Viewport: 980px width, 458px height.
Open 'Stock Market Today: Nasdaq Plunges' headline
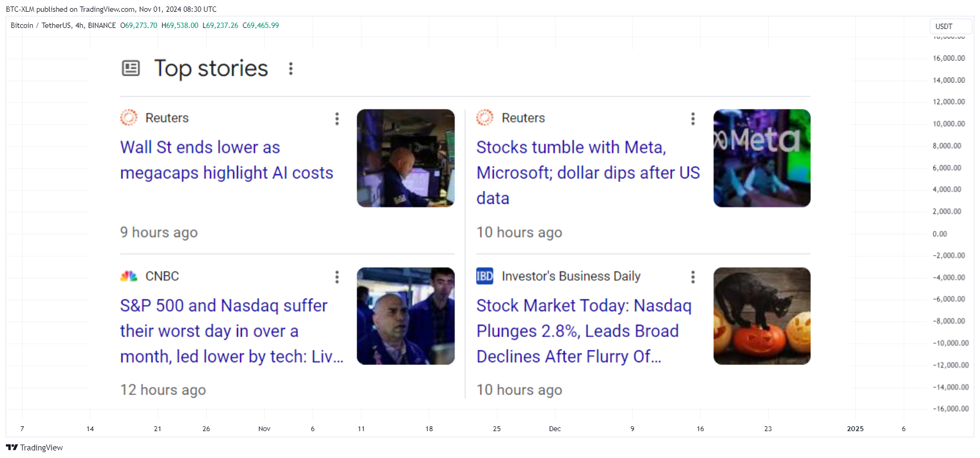[x=583, y=331]
